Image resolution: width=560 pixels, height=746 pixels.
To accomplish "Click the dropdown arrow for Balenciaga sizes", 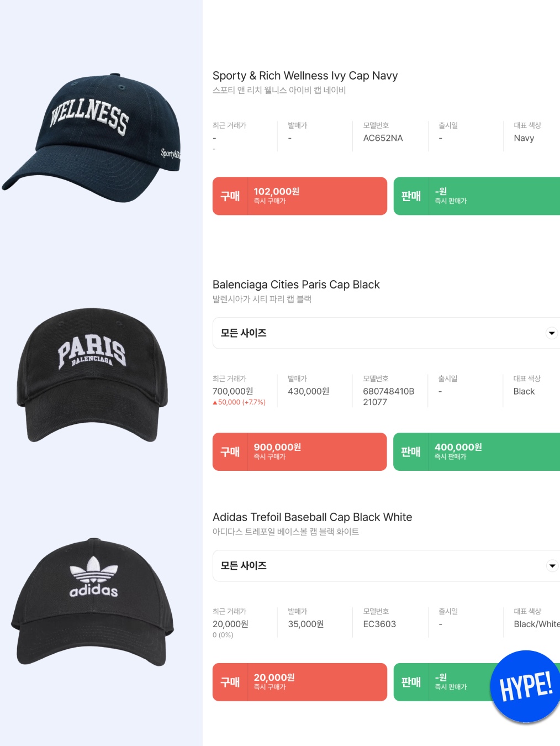I will click(551, 333).
